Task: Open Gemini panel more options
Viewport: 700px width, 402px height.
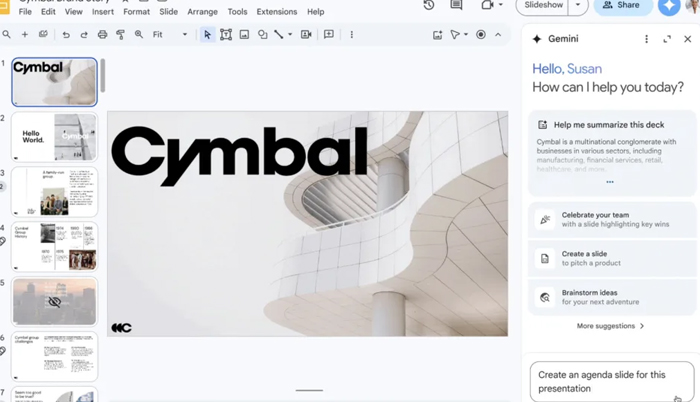Action: pyautogui.click(x=646, y=39)
